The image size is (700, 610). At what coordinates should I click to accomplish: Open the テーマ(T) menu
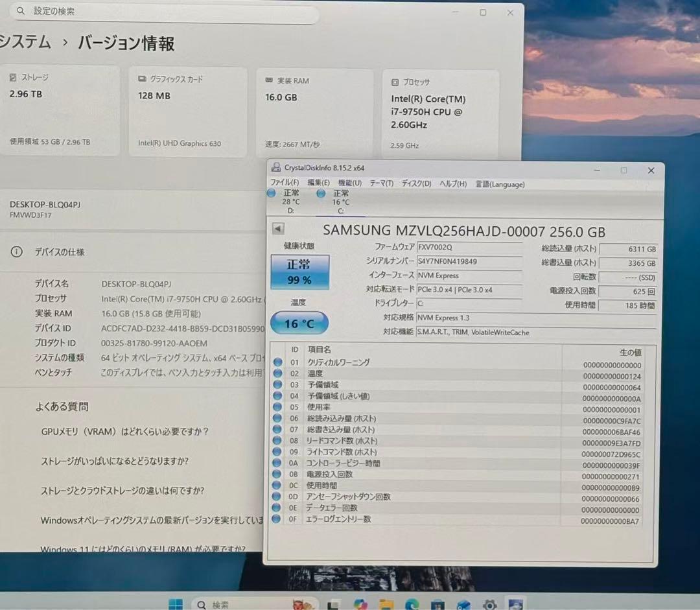tap(382, 184)
